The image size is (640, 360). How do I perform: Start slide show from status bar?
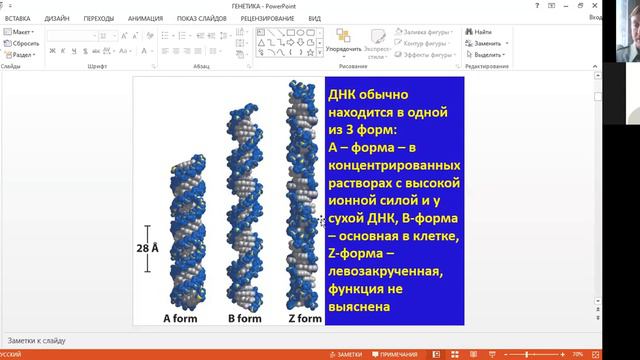(x=492, y=354)
